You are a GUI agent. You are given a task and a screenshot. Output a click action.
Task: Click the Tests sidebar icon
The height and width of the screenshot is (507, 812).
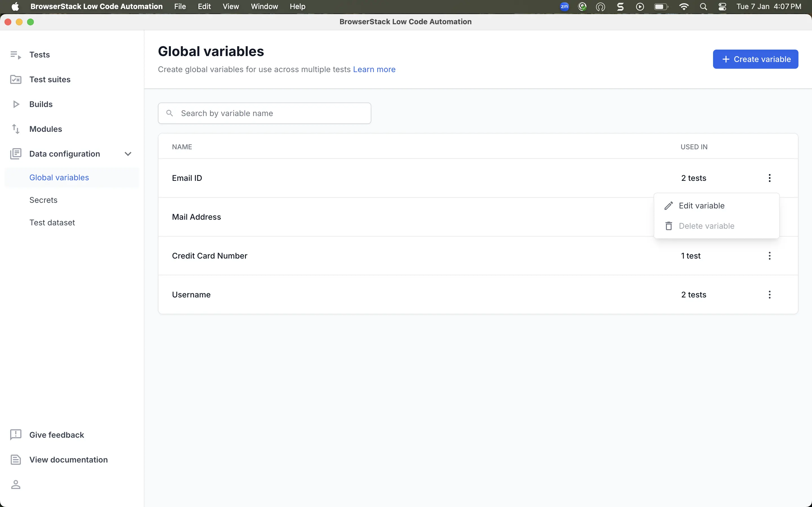click(x=16, y=55)
